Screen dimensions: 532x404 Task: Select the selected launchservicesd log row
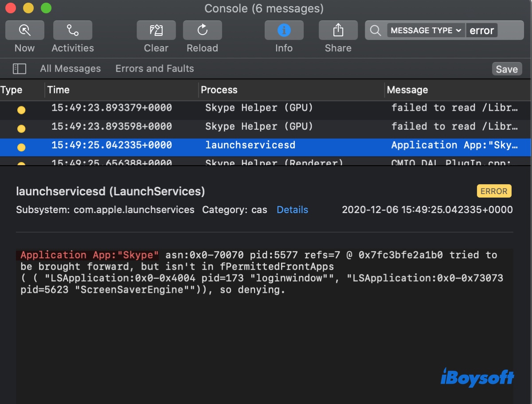coord(266,145)
